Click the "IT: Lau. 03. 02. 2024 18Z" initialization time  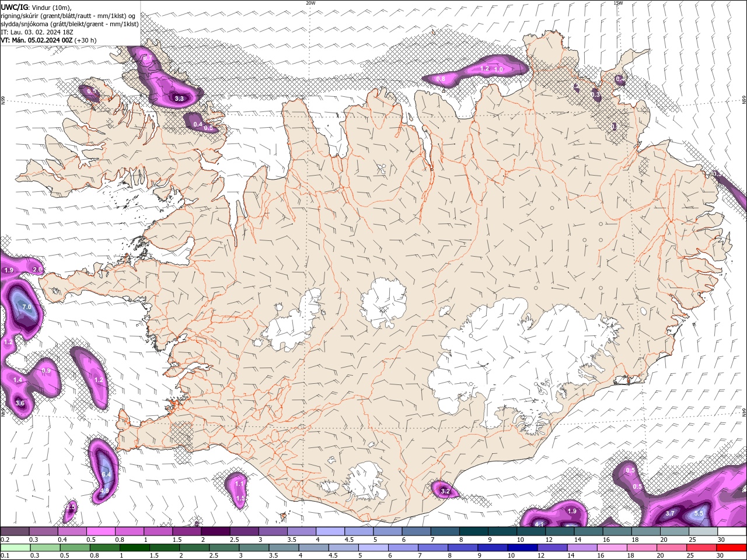coord(37,32)
